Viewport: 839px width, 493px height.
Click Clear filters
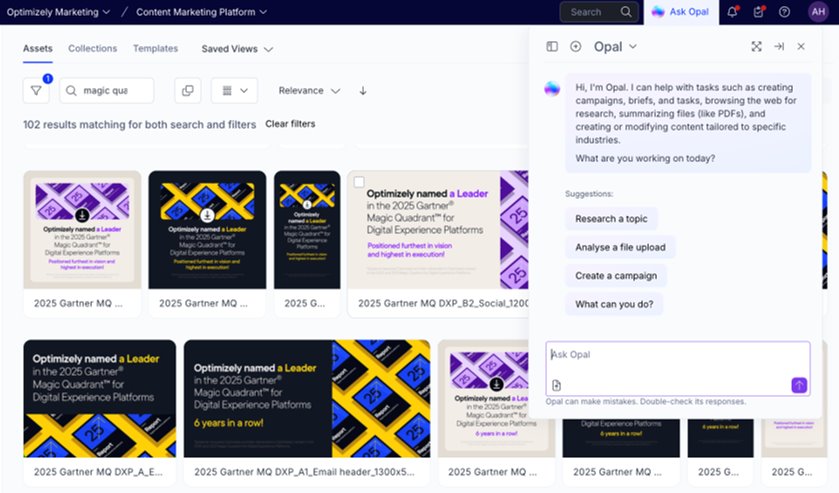coord(290,124)
